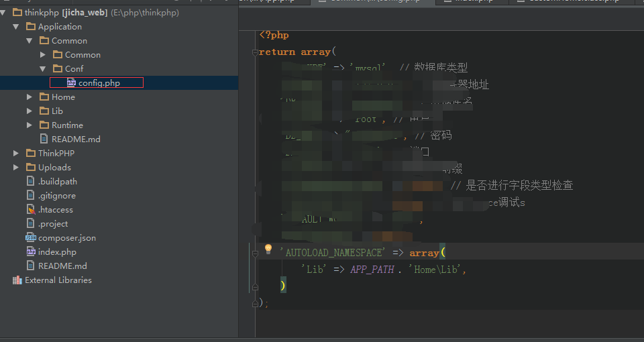Click the '(E:\php\thinkphp)' path label

[145, 13]
